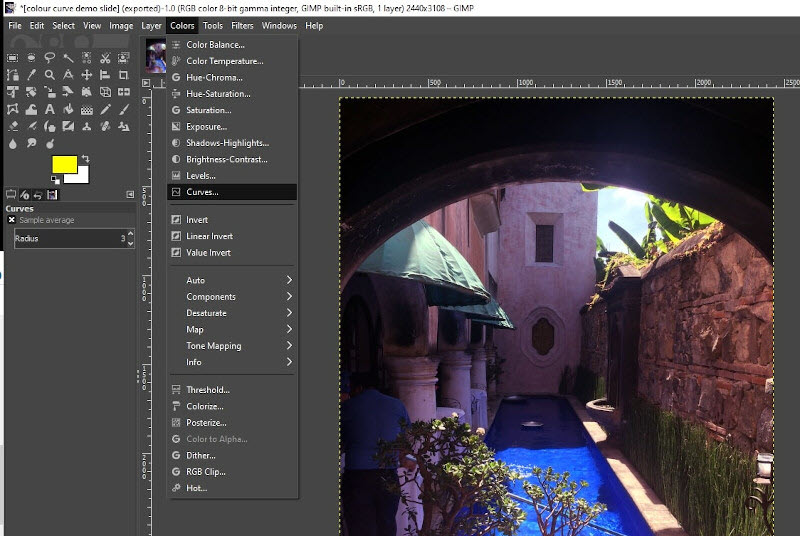Choose Levels... from the Colors menu
The image size is (800, 536).
[x=232, y=175]
